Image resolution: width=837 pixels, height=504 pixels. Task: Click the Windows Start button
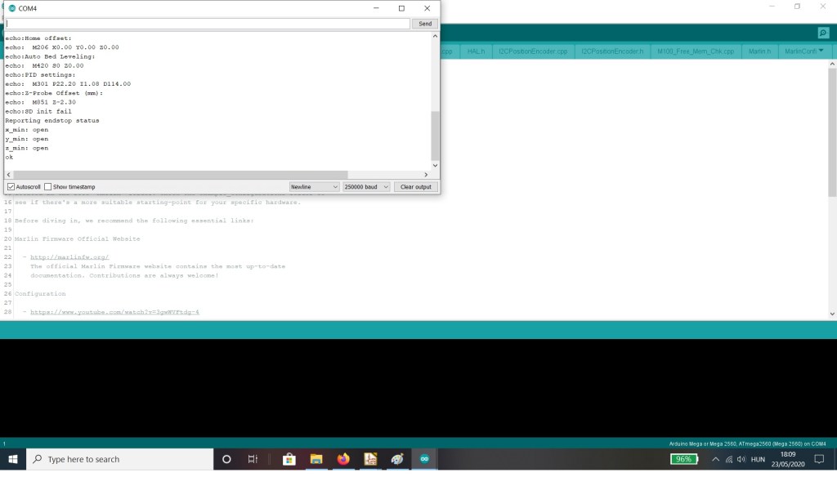13,459
